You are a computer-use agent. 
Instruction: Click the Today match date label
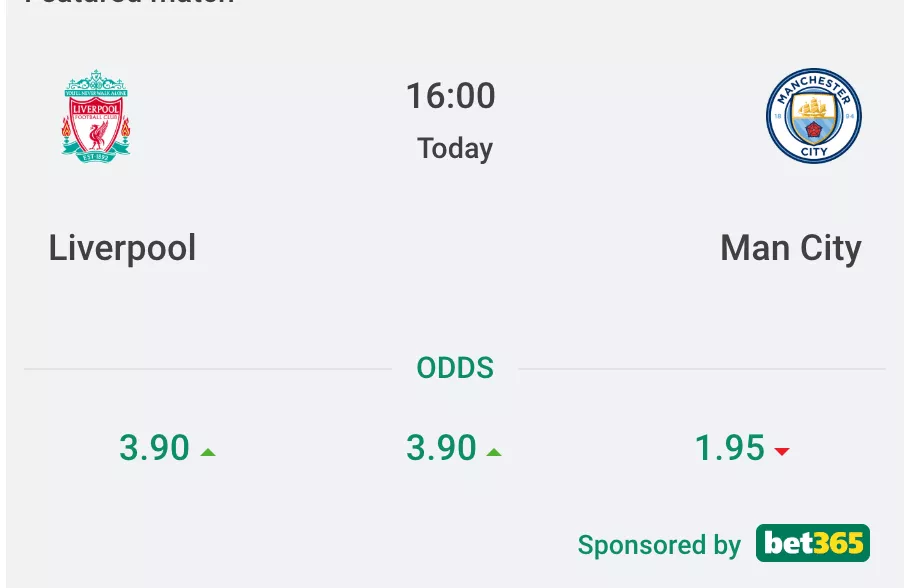455,148
